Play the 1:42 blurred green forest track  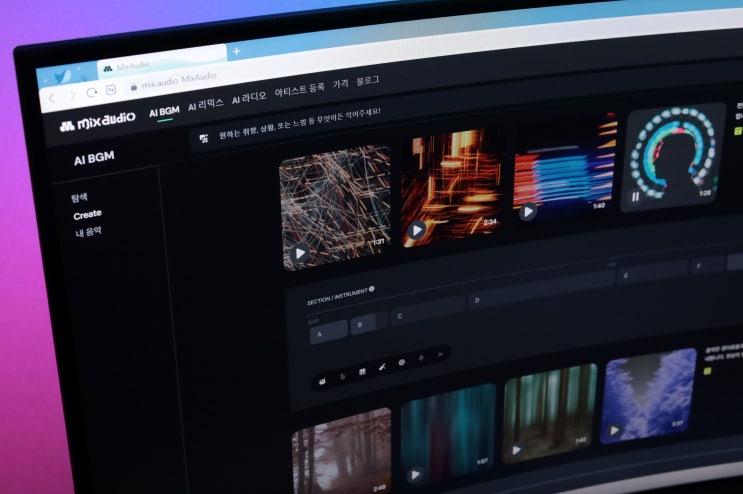[516, 450]
